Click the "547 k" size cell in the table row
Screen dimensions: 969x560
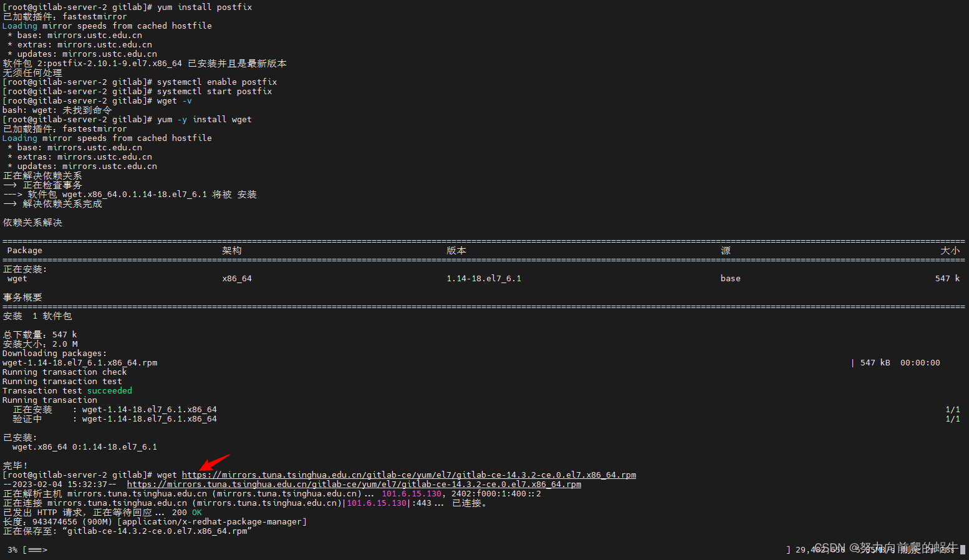point(948,279)
